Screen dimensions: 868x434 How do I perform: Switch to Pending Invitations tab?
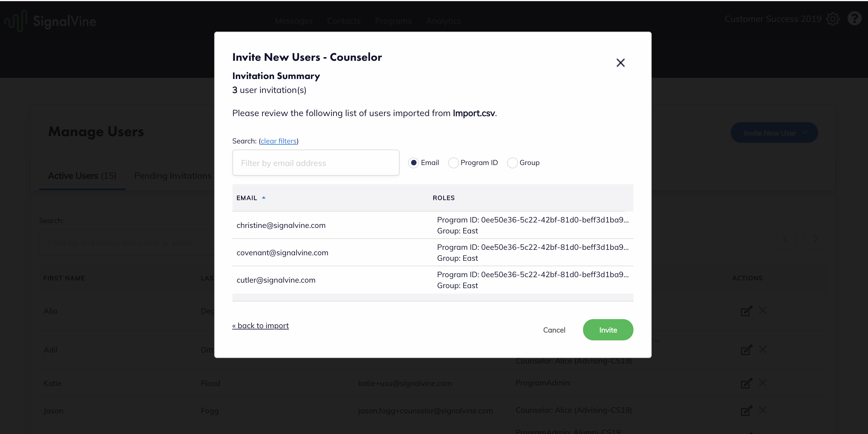pyautogui.click(x=173, y=176)
